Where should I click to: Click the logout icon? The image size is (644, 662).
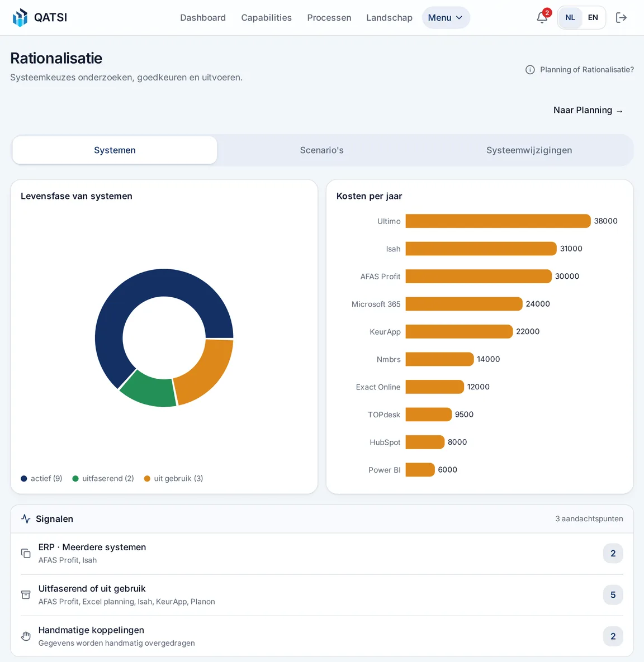621,17
